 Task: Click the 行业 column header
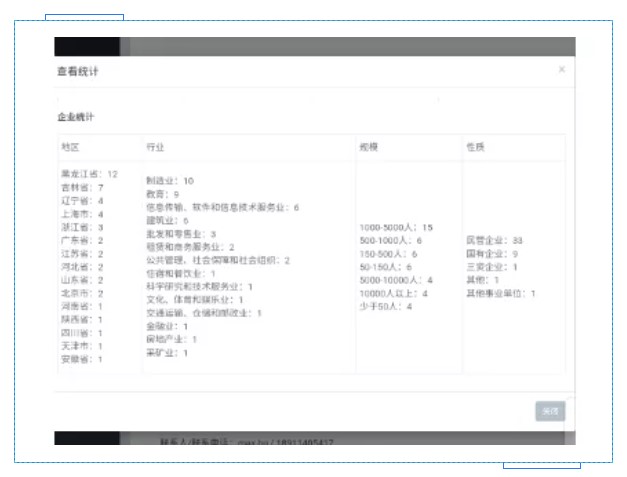[x=155, y=147]
